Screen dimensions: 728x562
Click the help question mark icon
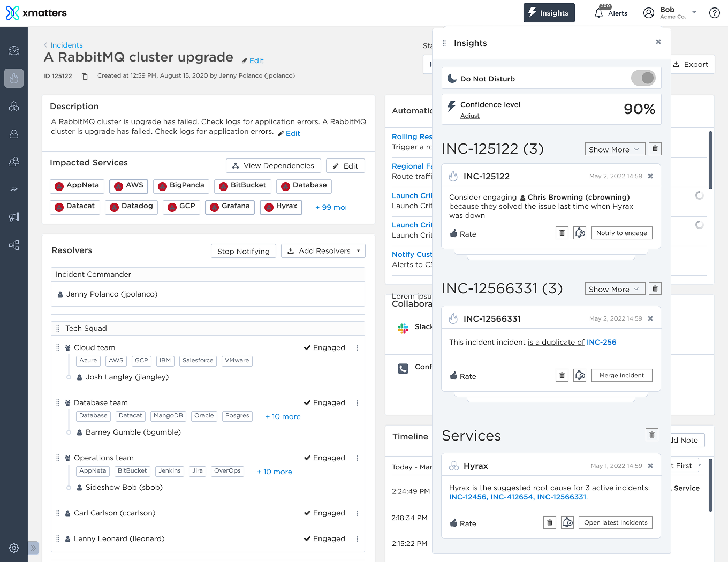point(714,13)
